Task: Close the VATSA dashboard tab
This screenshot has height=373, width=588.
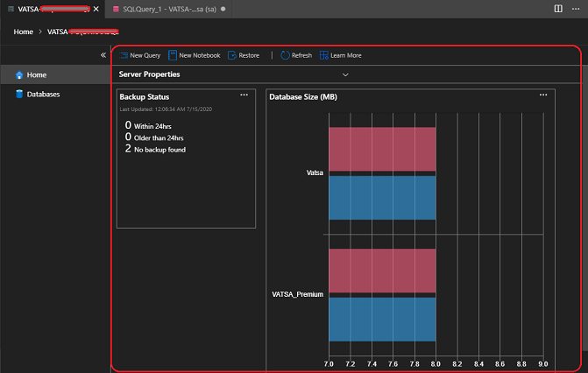Action: pyautogui.click(x=96, y=9)
